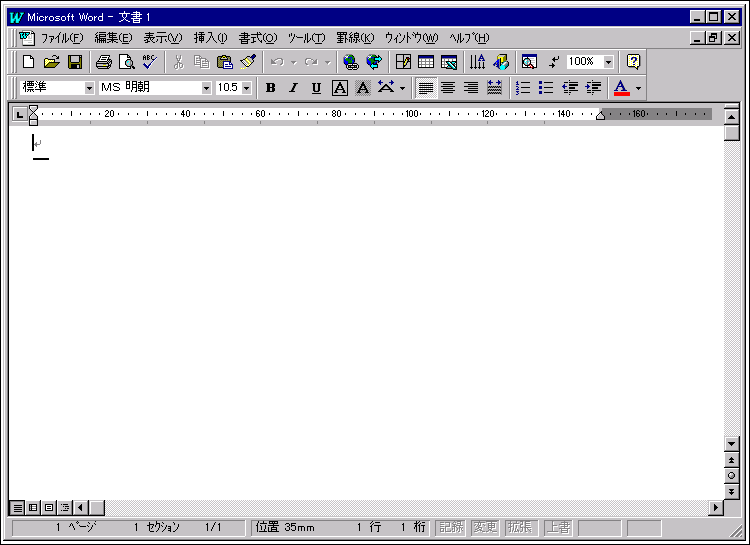Show or hide paragraph marks
Image resolution: width=750 pixels, height=545 pixels.
[x=553, y=62]
